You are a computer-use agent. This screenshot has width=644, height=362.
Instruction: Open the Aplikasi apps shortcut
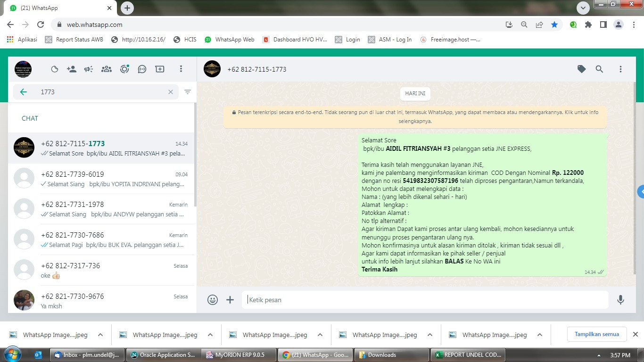(22, 40)
